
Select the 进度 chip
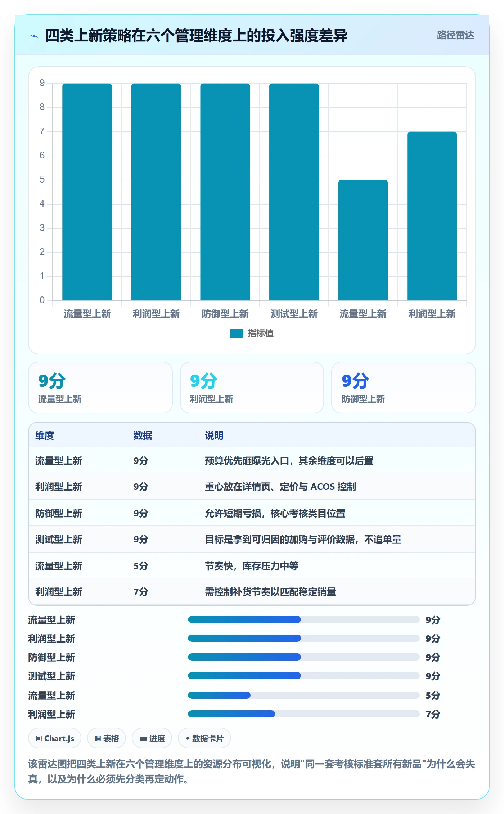(152, 738)
